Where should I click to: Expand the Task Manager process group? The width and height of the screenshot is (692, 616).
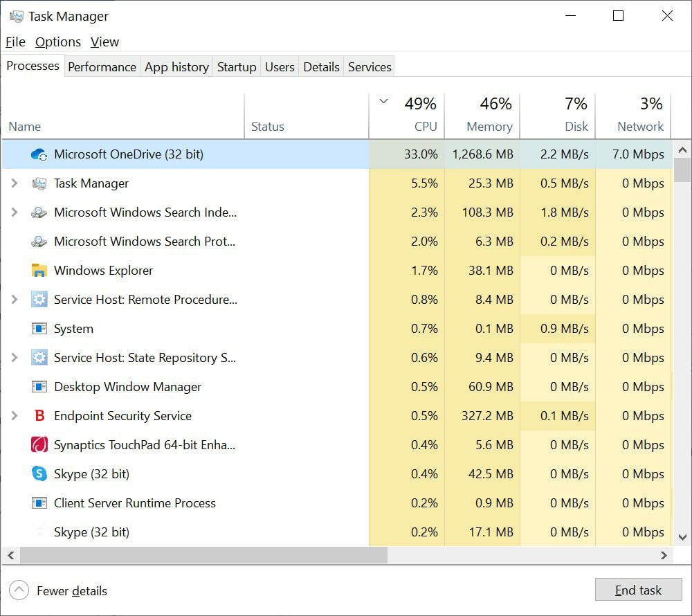[x=15, y=183]
